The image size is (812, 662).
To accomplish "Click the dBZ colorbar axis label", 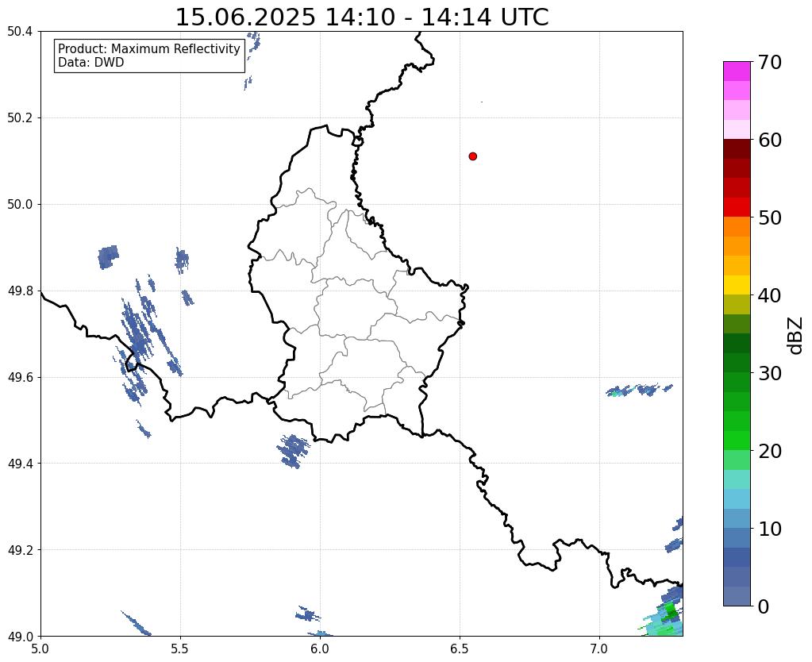I will coord(796,336).
